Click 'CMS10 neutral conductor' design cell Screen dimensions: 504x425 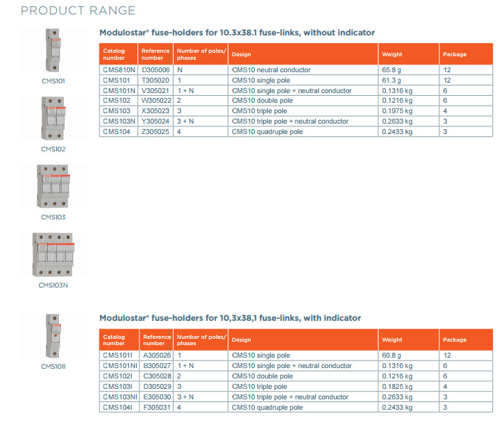pyautogui.click(x=303, y=69)
